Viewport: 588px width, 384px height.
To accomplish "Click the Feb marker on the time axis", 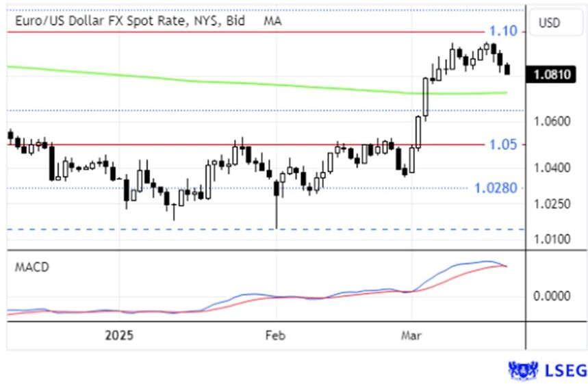I will tap(274, 335).
